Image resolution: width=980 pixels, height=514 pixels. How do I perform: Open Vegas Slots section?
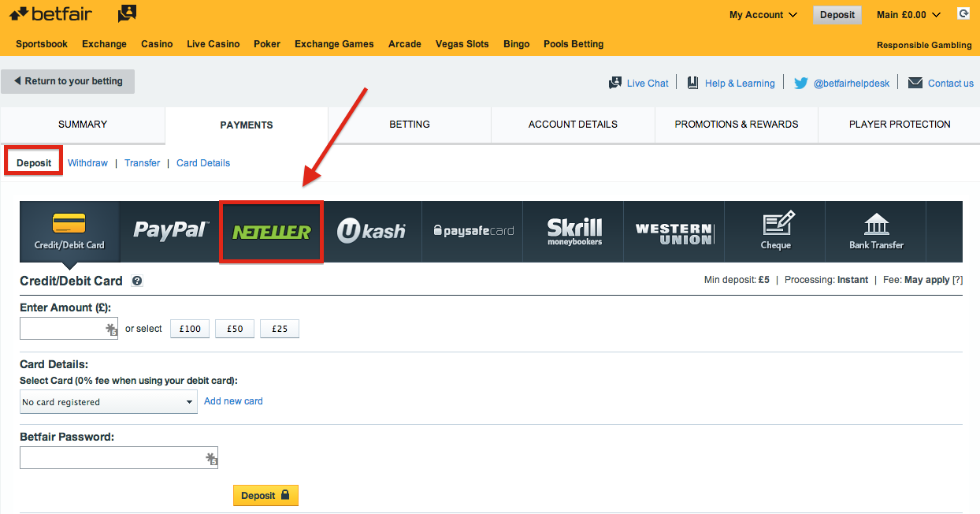[x=462, y=44]
